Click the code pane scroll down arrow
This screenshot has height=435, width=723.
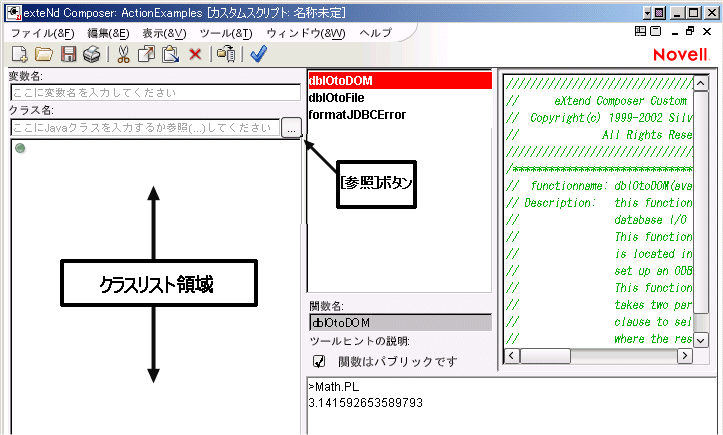[x=701, y=340]
